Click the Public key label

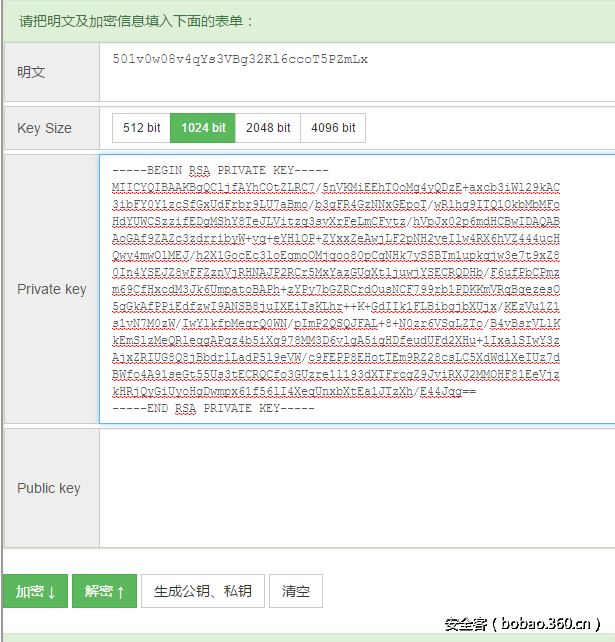(x=48, y=488)
